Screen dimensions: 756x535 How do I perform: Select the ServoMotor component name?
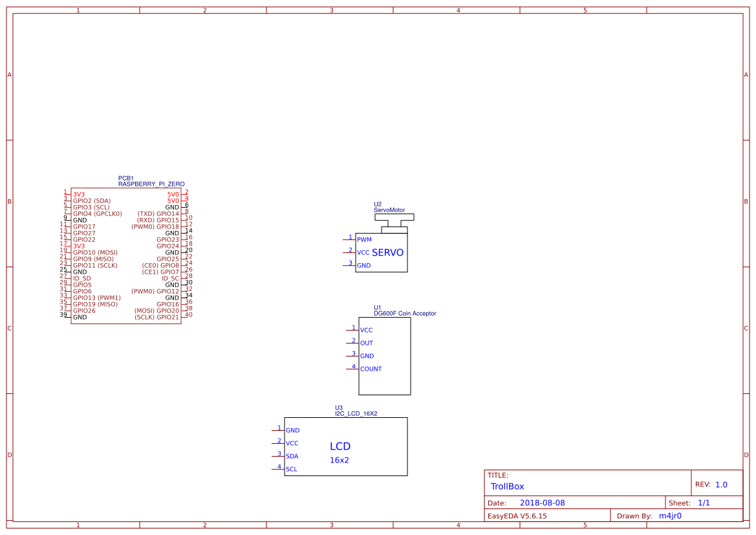coord(389,210)
